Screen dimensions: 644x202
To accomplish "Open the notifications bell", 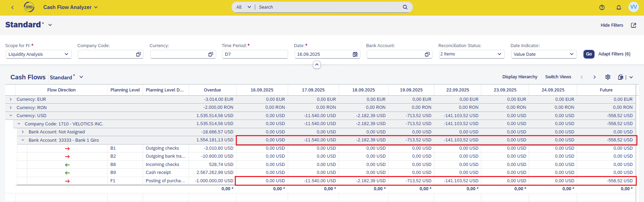I will pyautogui.click(x=619, y=7).
